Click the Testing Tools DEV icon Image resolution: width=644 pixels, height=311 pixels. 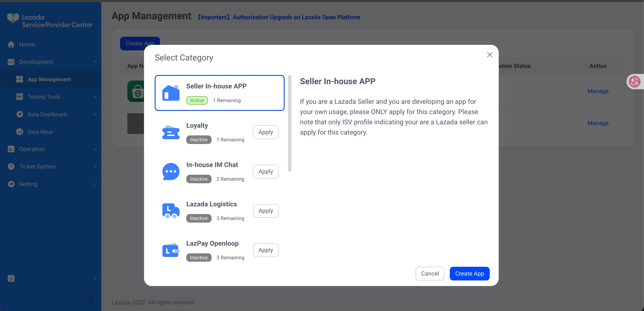point(19,97)
